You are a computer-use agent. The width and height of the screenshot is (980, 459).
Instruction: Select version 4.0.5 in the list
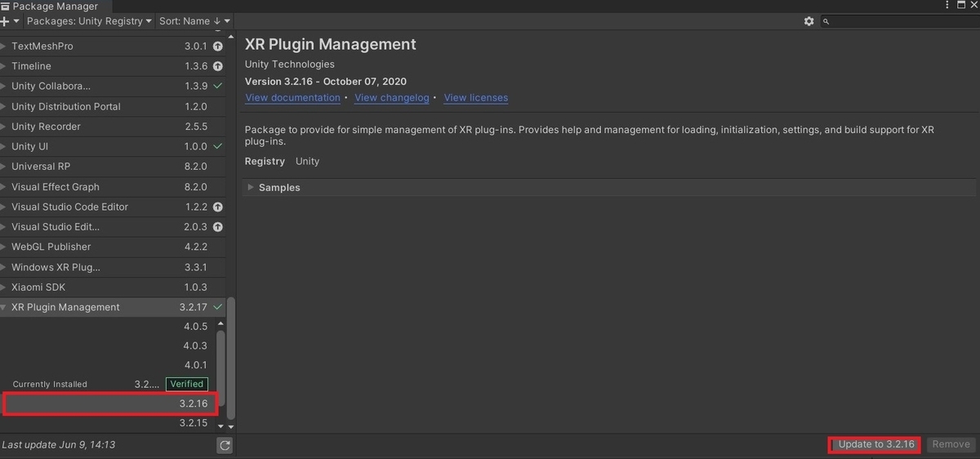tap(194, 327)
